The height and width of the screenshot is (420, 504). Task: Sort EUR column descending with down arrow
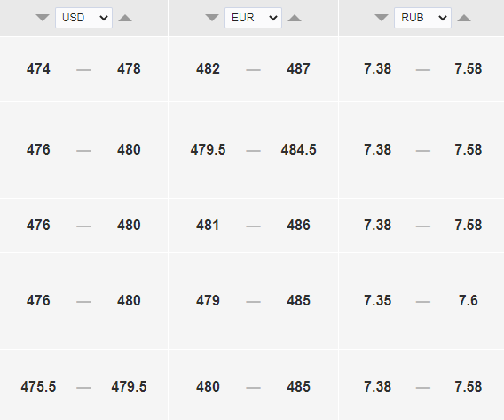tap(212, 18)
